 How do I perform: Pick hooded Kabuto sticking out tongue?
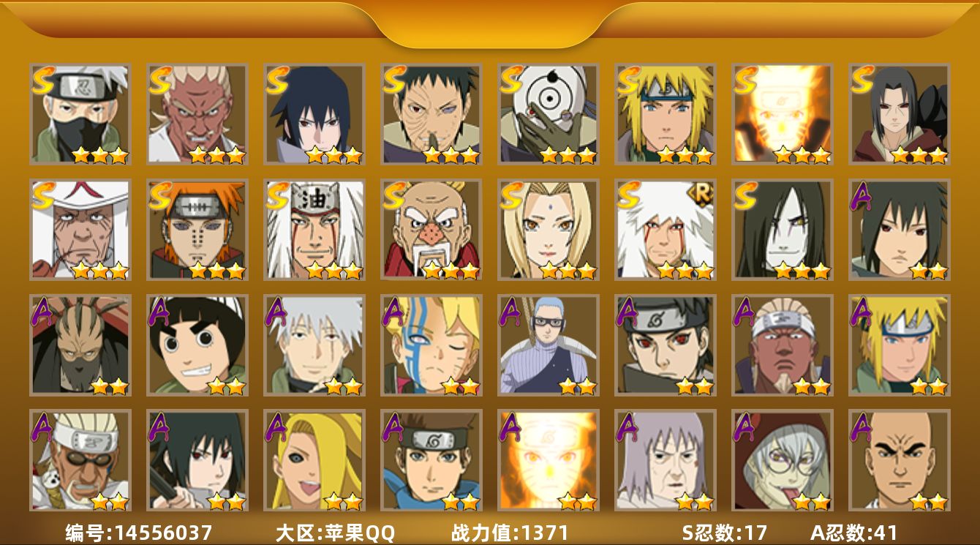782,460
